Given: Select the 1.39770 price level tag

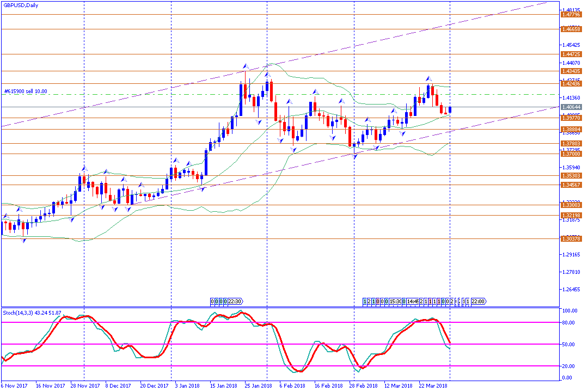Looking at the screenshot, I should pos(571,118).
